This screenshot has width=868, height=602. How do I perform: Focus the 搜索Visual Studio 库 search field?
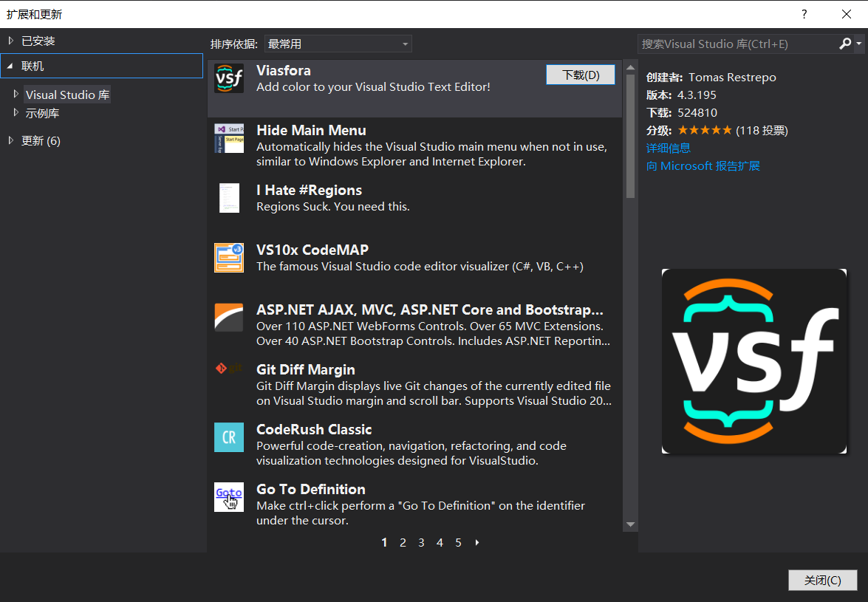[x=738, y=44]
